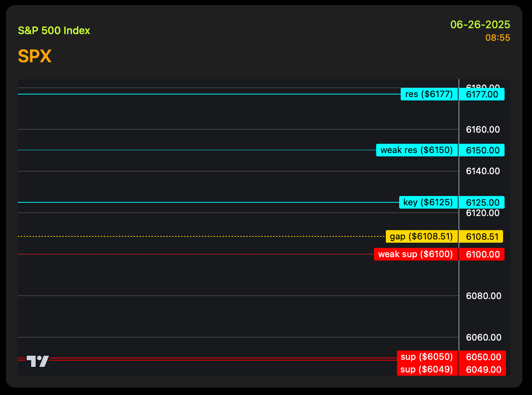Click the 6049.00 red price tag
The image size is (532, 395).
tap(482, 369)
